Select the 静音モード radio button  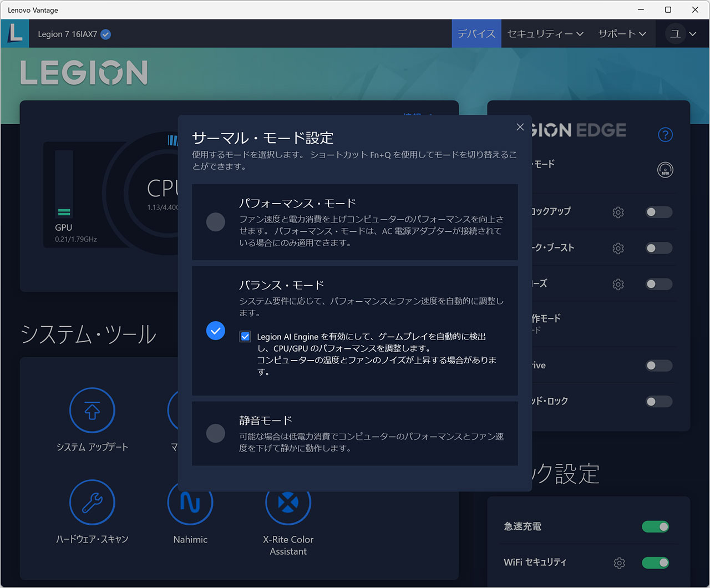click(x=216, y=433)
